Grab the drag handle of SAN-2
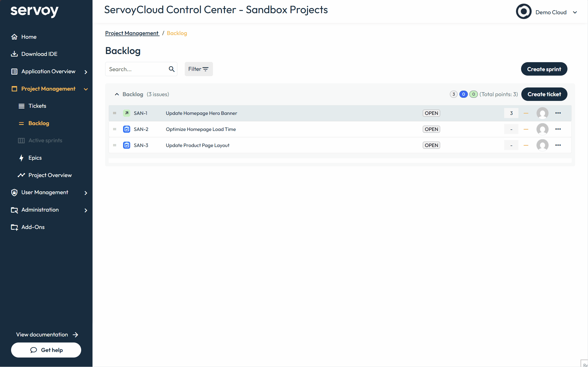588x367 pixels. pos(115,129)
